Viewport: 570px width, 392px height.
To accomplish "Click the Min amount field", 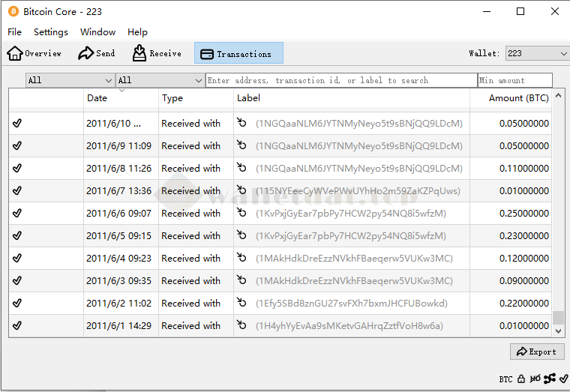I will point(514,80).
